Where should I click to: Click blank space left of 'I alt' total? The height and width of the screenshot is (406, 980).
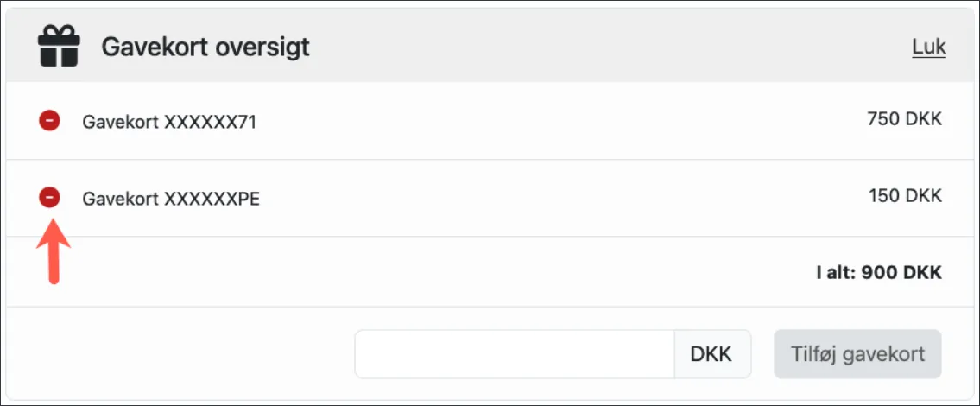[x=432, y=273]
